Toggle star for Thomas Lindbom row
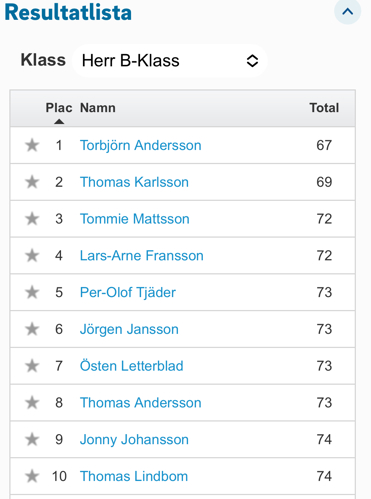 click(x=32, y=476)
